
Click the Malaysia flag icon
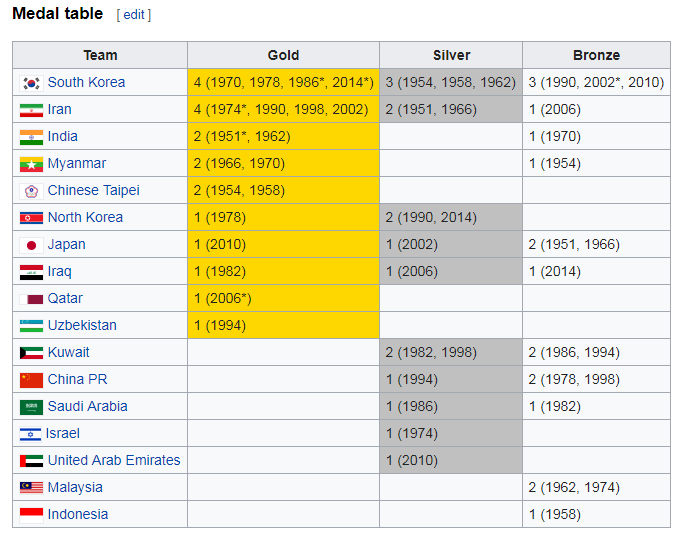pyautogui.click(x=32, y=488)
